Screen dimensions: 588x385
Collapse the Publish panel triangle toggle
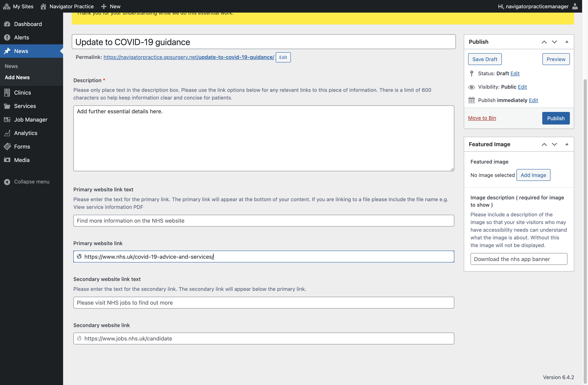567,42
